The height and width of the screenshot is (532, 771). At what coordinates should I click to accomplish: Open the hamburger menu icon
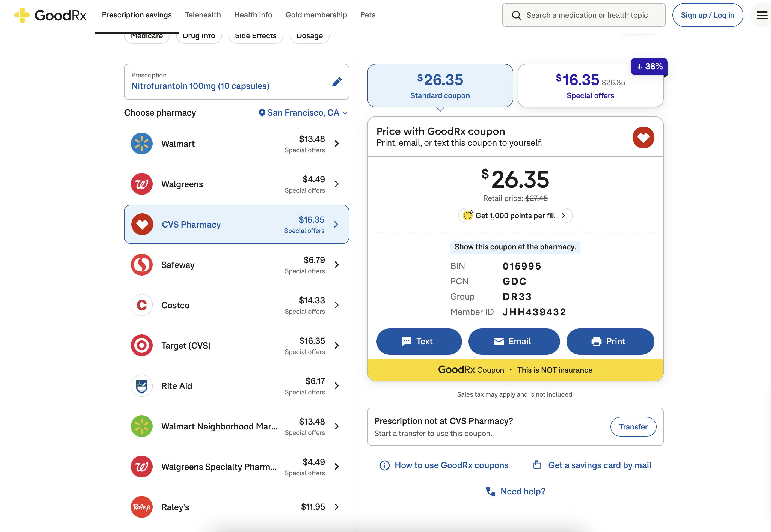click(761, 15)
